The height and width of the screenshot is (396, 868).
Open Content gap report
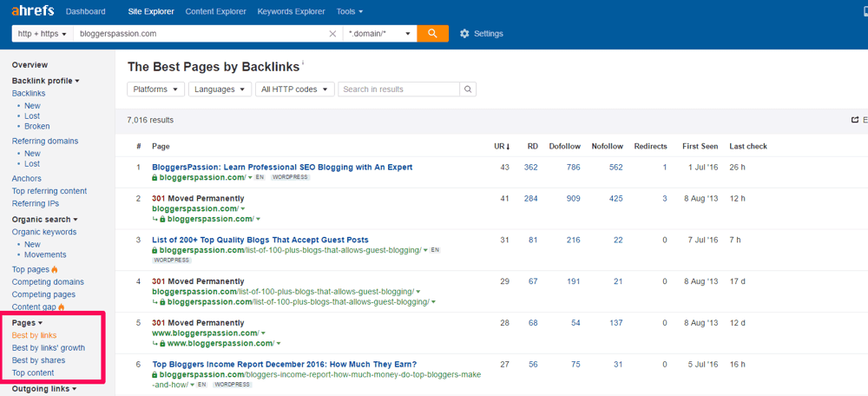tap(34, 307)
